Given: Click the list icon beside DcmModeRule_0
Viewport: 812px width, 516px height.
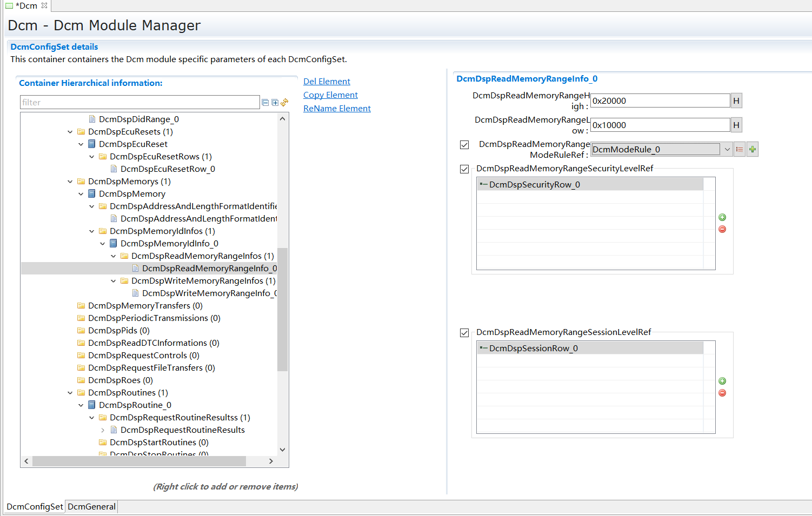Looking at the screenshot, I should click(740, 149).
